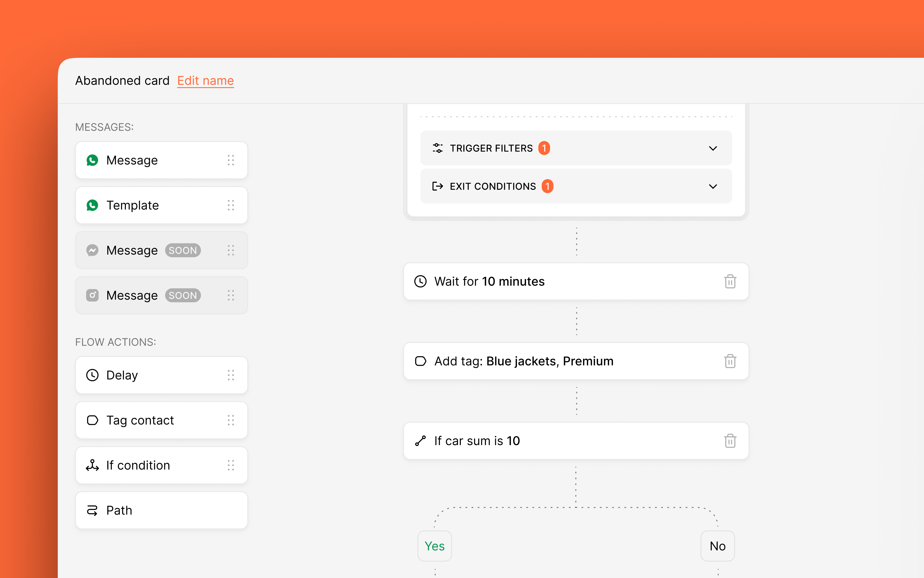Viewport: 924px width, 578px height.
Task: Expand the Exit Conditions section chevron
Action: point(713,187)
